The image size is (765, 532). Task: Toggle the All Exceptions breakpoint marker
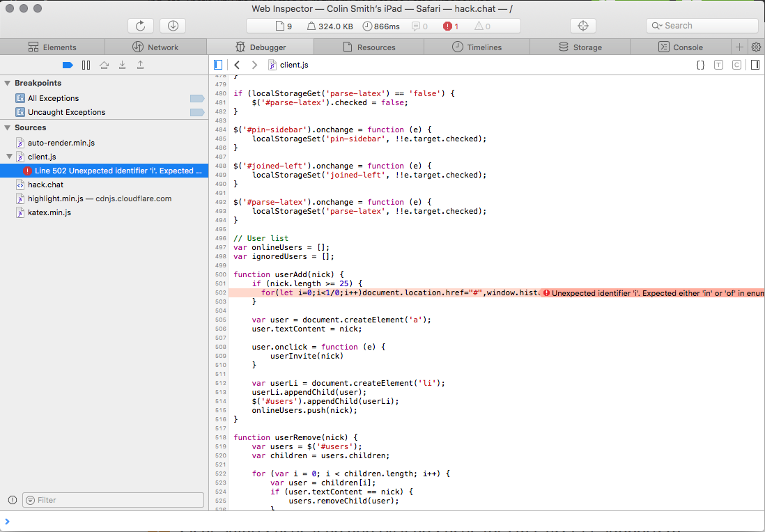tap(197, 98)
